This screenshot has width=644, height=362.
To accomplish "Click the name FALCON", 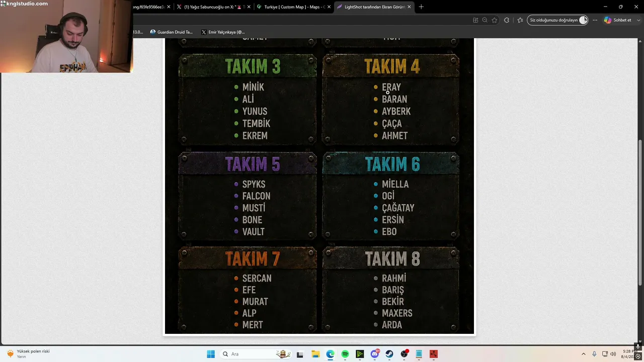I will pos(256,196).
